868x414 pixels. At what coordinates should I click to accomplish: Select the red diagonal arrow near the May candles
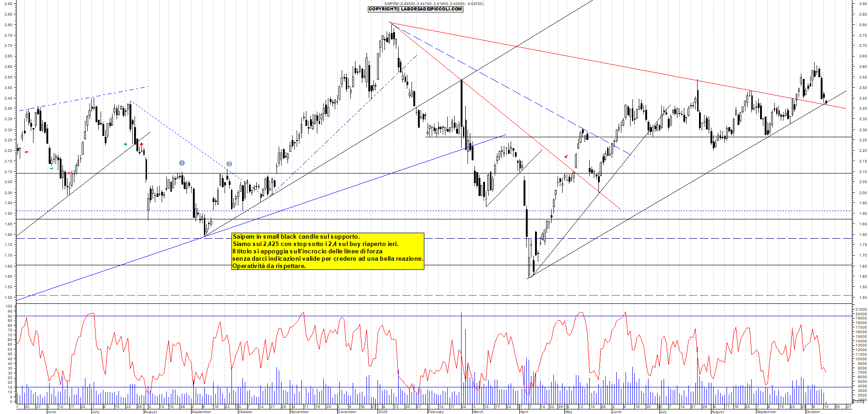(x=566, y=157)
